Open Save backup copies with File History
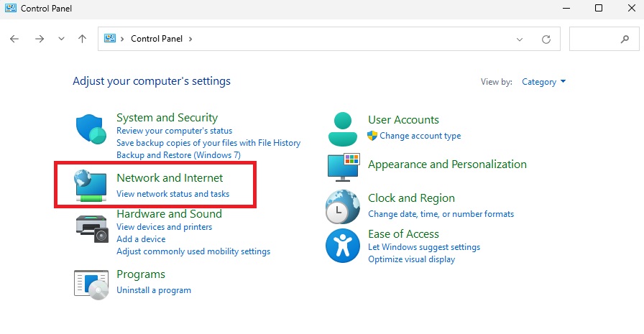The image size is (644, 334). pos(208,143)
